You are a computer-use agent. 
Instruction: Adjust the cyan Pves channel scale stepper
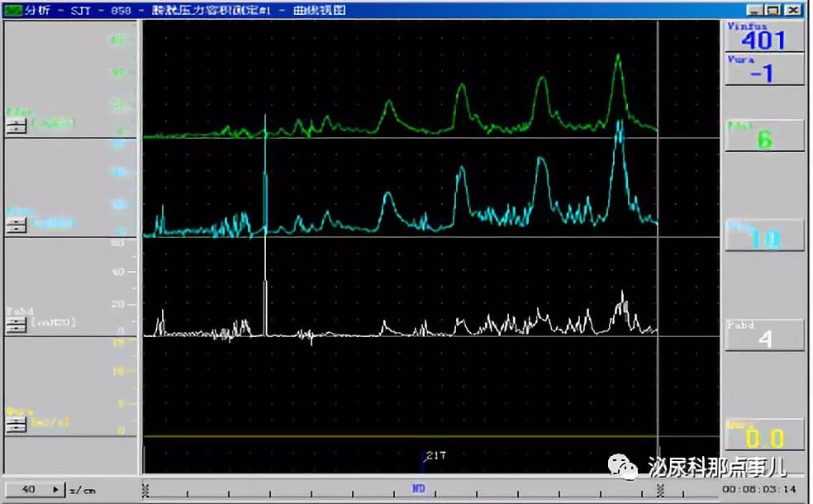[16, 226]
